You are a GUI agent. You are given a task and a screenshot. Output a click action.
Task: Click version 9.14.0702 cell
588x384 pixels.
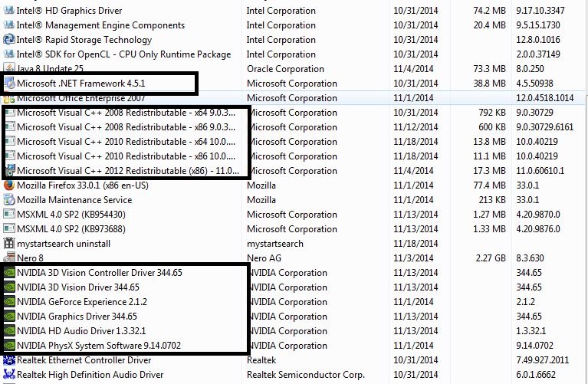(x=535, y=346)
